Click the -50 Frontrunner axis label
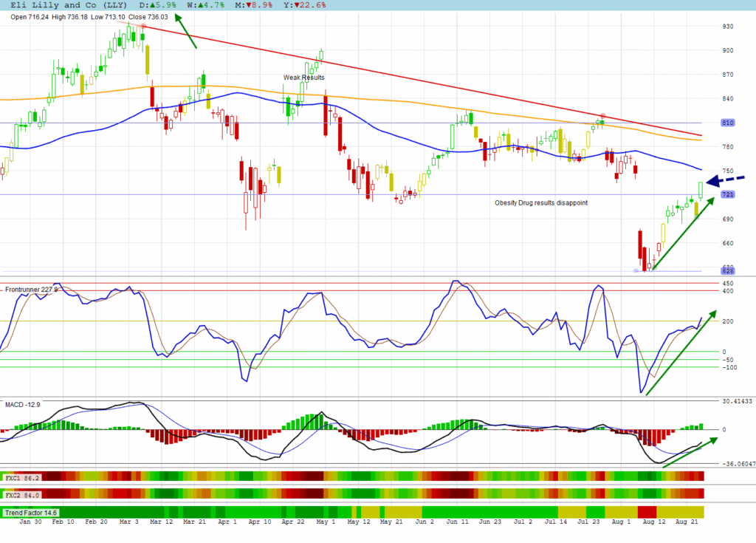The height and width of the screenshot is (543, 756). (727, 360)
